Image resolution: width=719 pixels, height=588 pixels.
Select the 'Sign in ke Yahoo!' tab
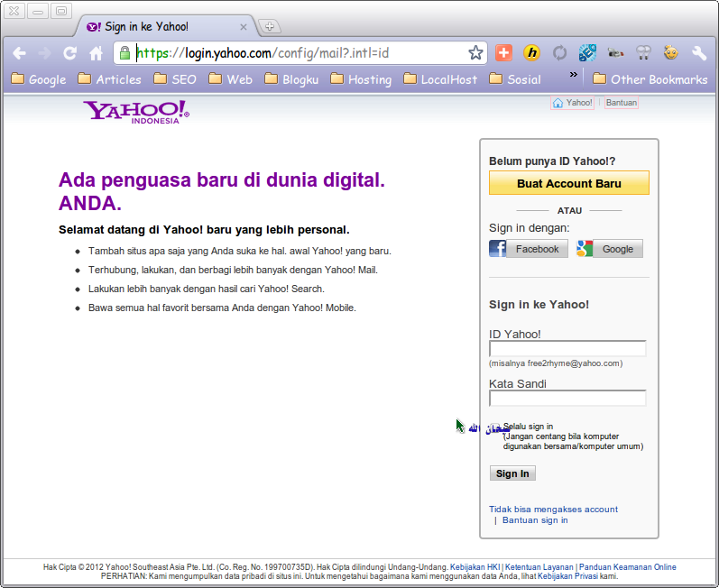[165, 26]
